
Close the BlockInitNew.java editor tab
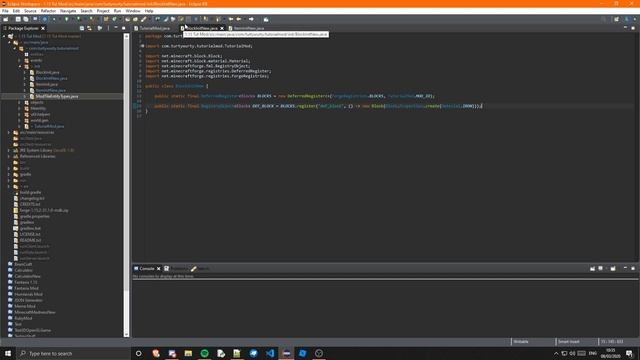(x=222, y=28)
